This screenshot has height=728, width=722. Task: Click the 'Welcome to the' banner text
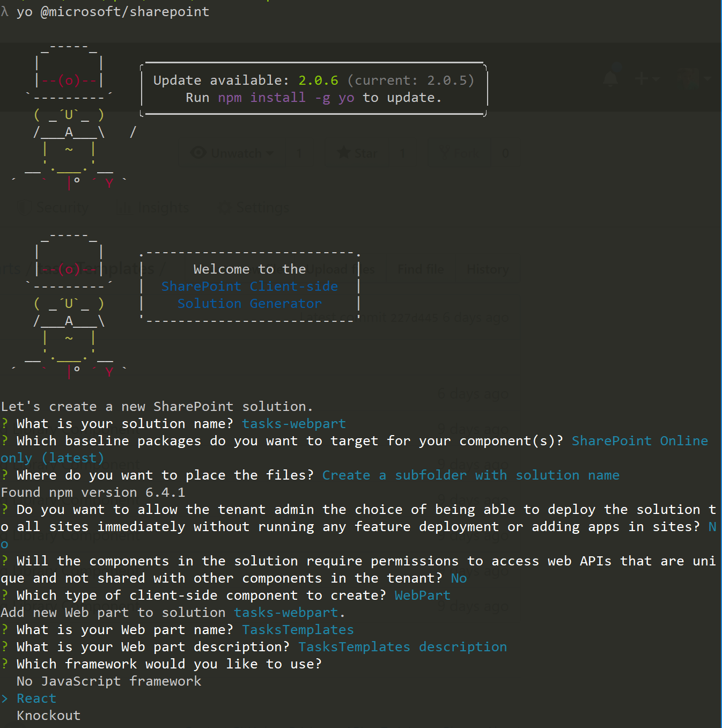(249, 269)
